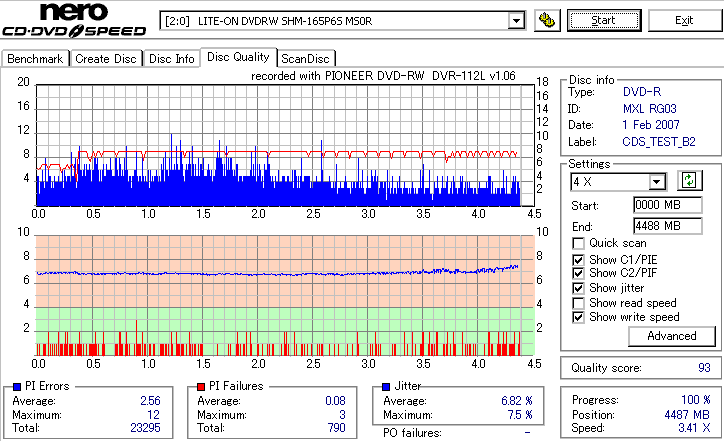Click the PI Failures average 0.08
724x441 pixels.
point(335,401)
